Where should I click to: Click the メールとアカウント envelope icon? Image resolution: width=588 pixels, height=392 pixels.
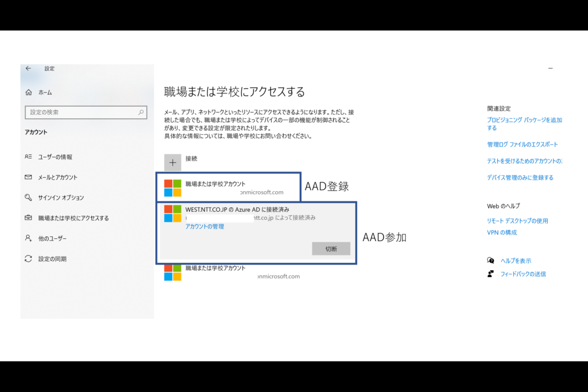point(28,177)
